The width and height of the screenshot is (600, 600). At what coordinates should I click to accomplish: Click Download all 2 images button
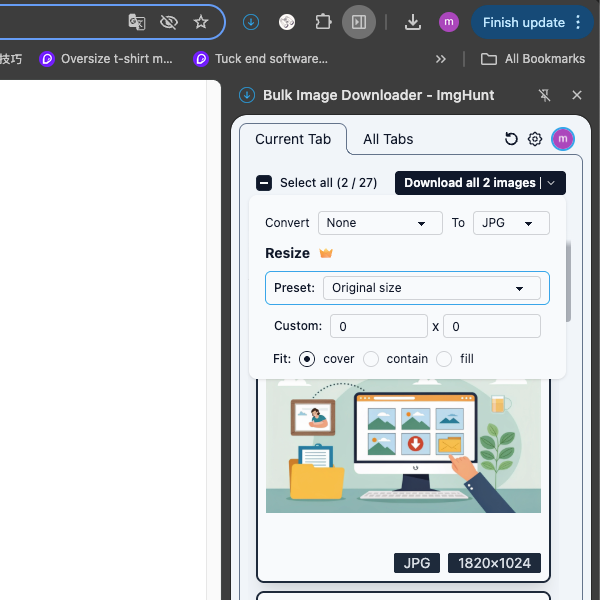click(x=470, y=183)
